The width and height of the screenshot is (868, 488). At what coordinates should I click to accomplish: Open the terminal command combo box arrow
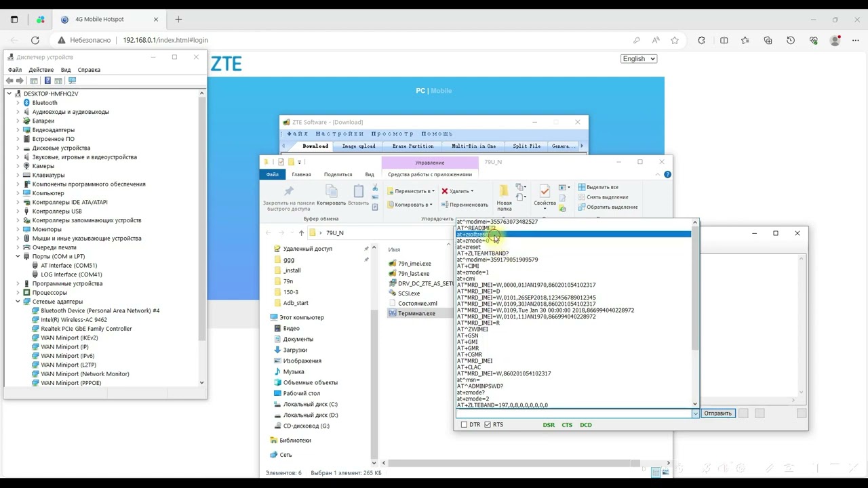tap(695, 413)
